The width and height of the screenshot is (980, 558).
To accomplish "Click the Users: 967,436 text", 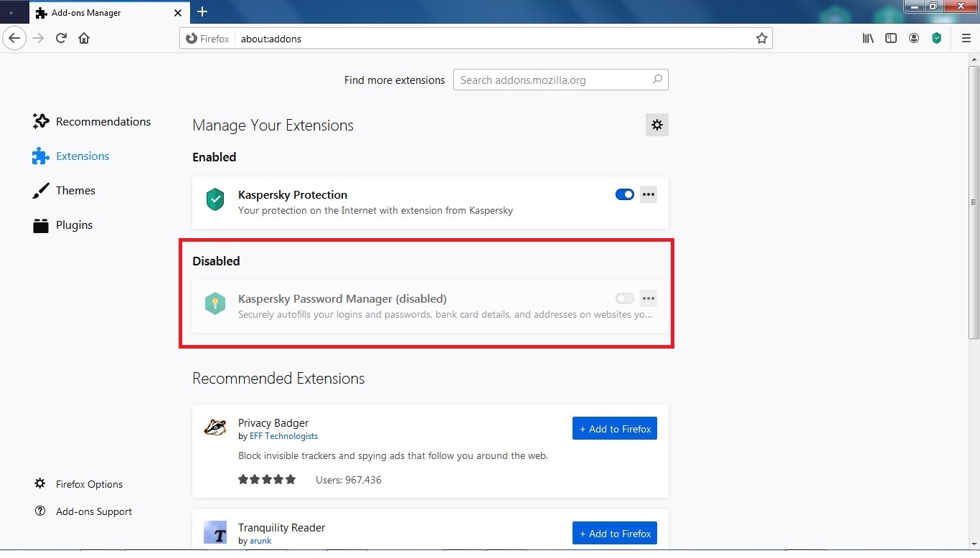I will (x=349, y=480).
